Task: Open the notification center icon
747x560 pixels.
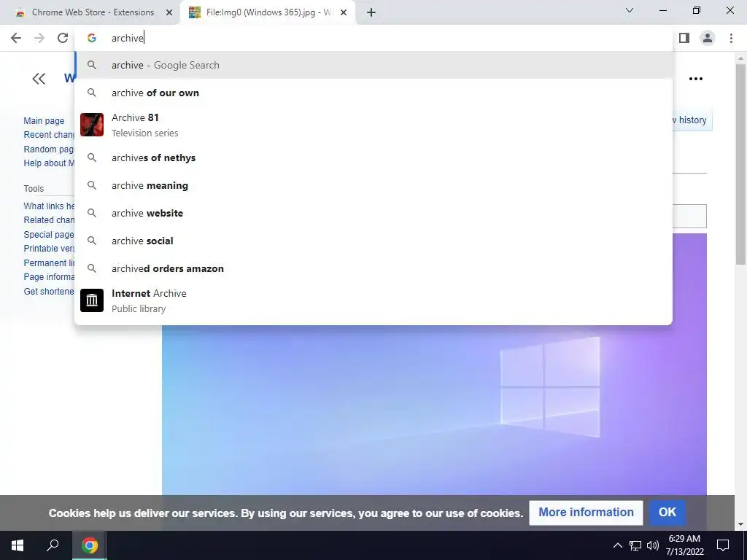Action: tap(723, 545)
